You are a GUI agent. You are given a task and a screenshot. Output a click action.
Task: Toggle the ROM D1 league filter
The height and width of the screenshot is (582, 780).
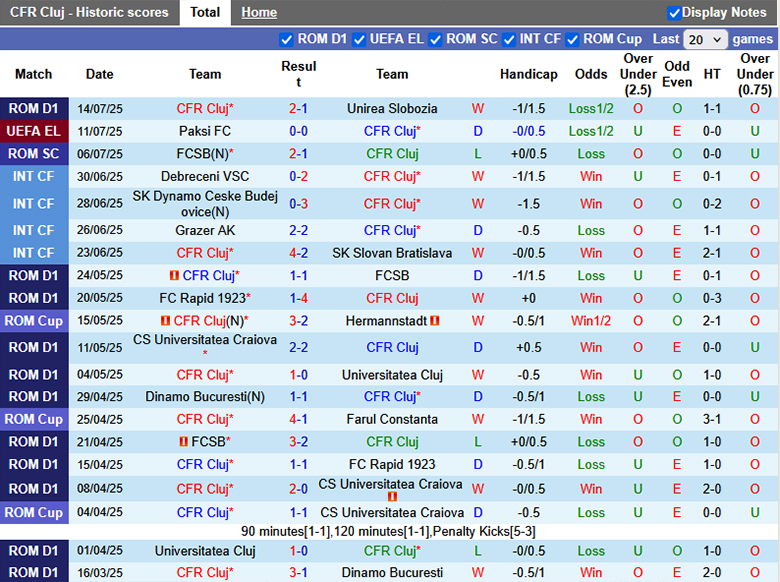(287, 39)
